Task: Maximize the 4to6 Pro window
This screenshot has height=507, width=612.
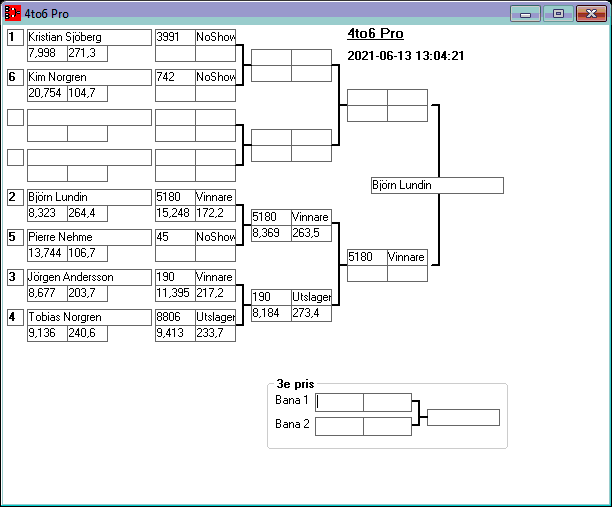Action: (558, 14)
